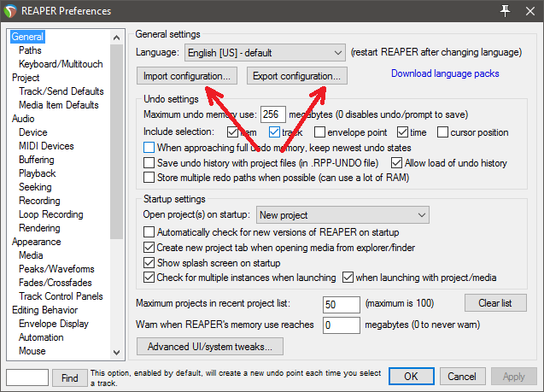Open Media Item Defaults page
The image size is (544, 392).
(x=59, y=105)
